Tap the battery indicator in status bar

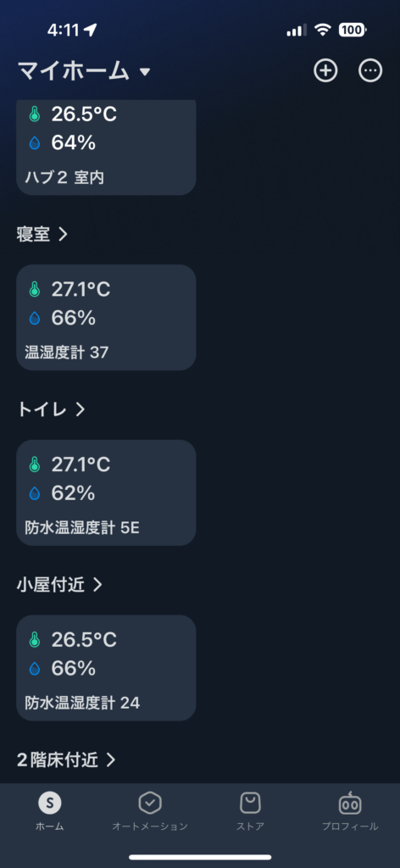353,30
